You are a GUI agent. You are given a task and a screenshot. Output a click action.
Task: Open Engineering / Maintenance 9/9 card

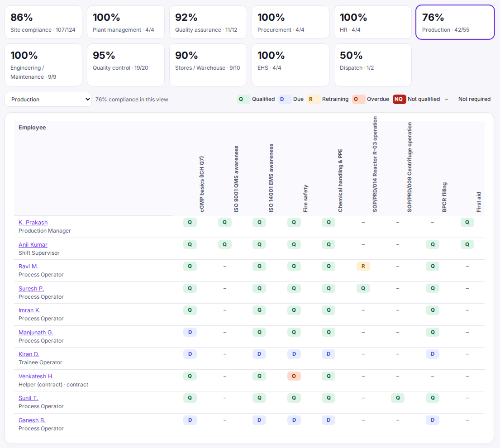tap(43, 65)
